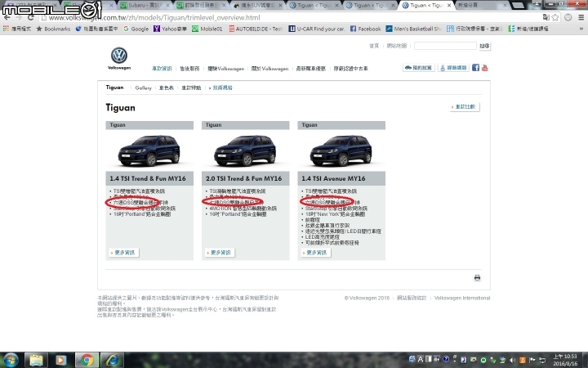
Task: Click the 車款比較 compare button
Action: (465, 106)
